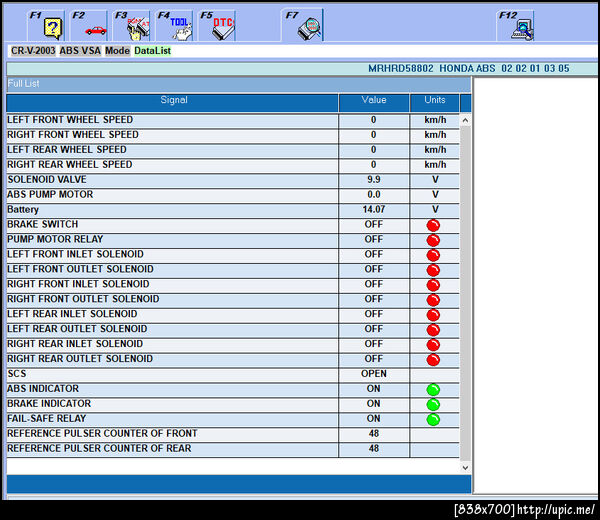Image resolution: width=600 pixels, height=520 pixels.
Task: Click the ABS INDICATOR value ON
Action: pos(374,389)
